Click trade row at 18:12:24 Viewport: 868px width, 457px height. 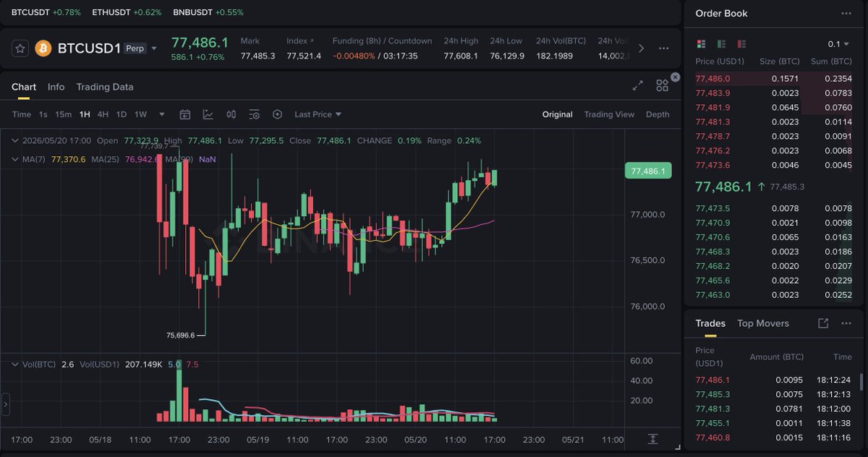point(773,380)
